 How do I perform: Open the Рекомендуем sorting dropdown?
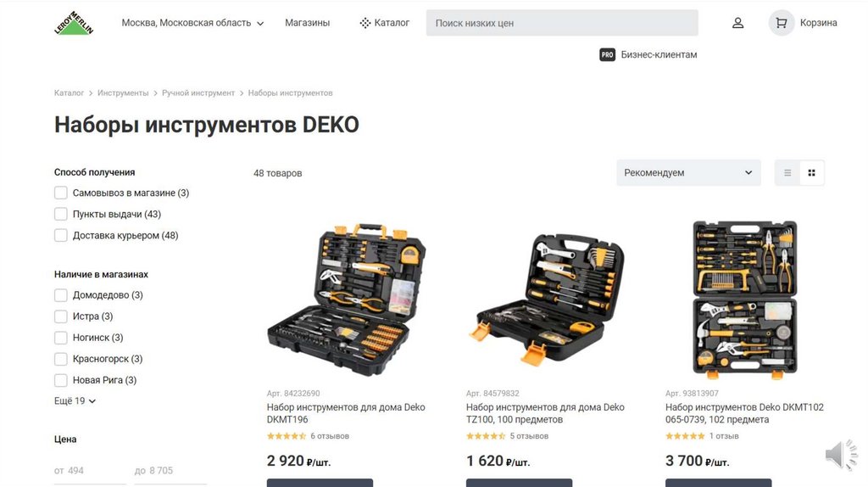(688, 173)
